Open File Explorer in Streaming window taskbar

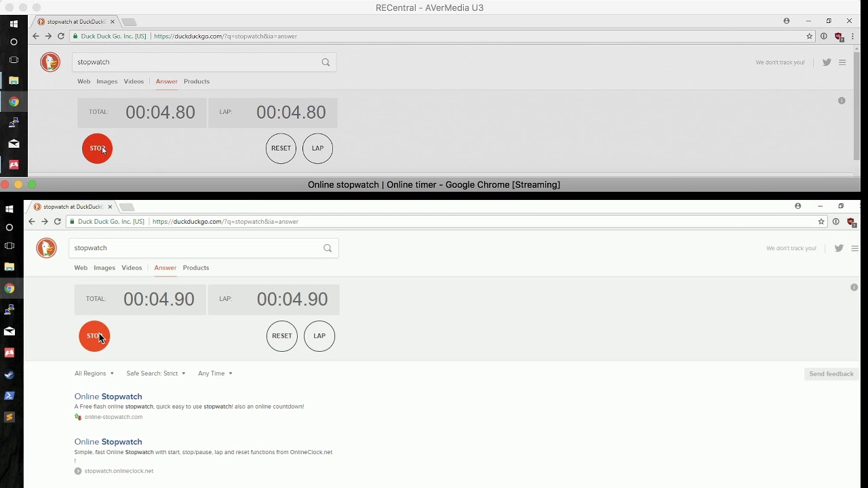(x=9, y=267)
